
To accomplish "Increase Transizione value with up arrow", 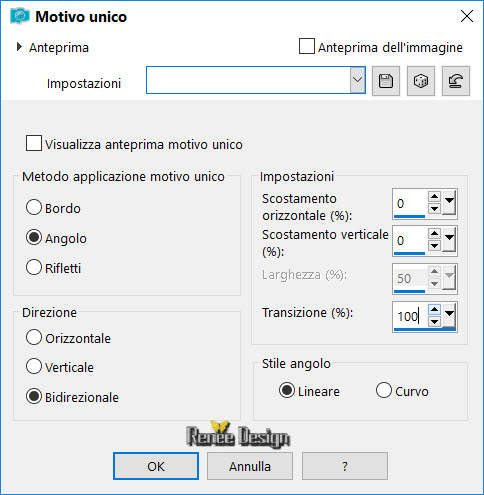I will click(x=434, y=310).
